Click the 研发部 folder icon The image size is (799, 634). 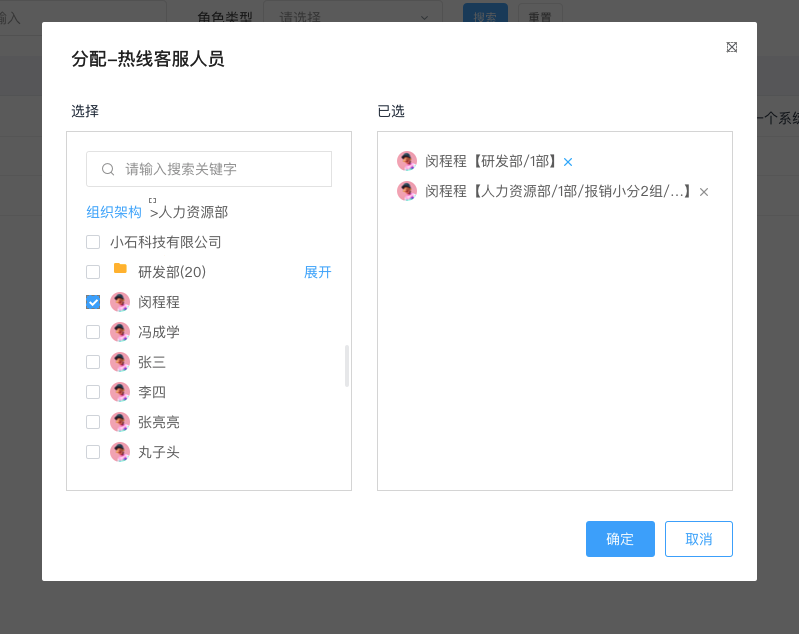(120, 269)
